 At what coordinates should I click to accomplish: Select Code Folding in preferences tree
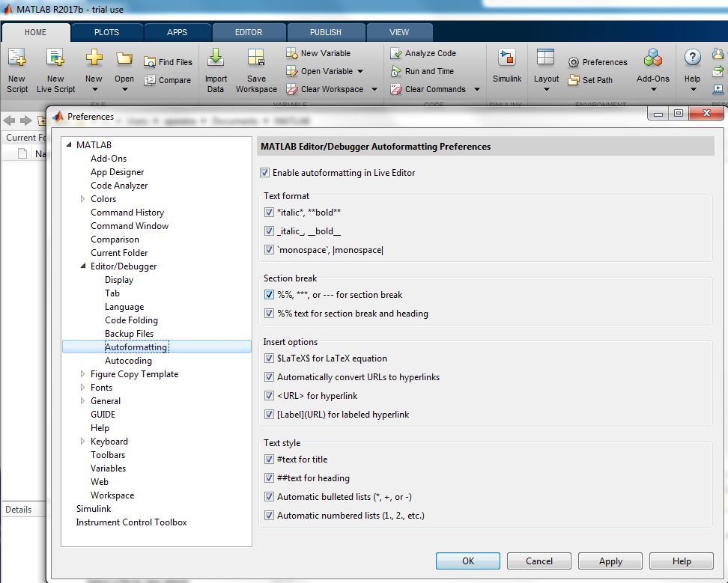pos(131,320)
